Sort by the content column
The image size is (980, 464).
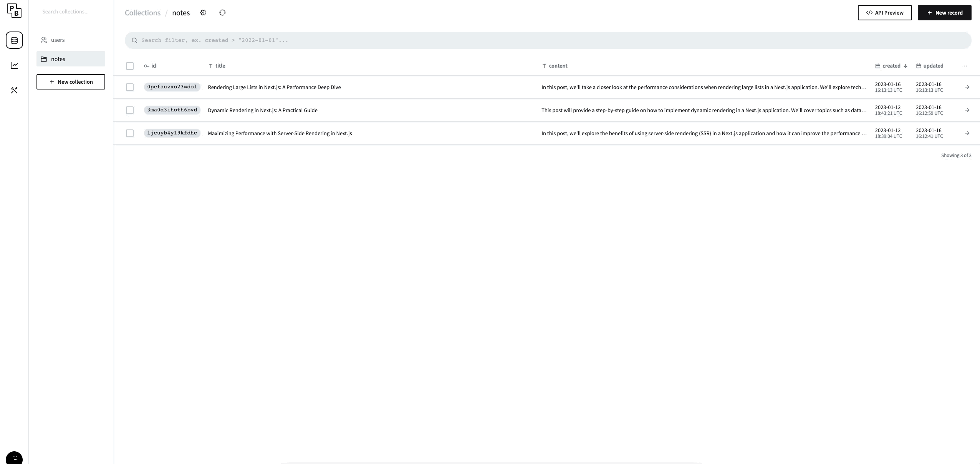[555, 66]
